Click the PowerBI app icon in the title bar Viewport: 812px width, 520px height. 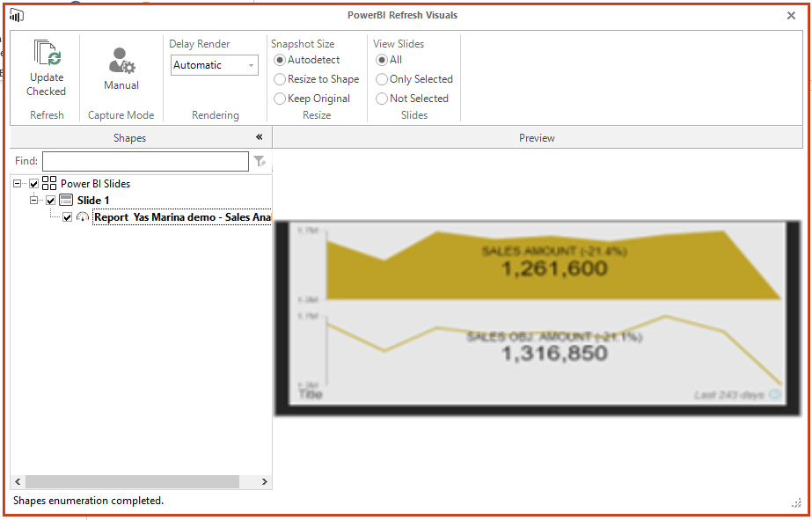pyautogui.click(x=15, y=14)
